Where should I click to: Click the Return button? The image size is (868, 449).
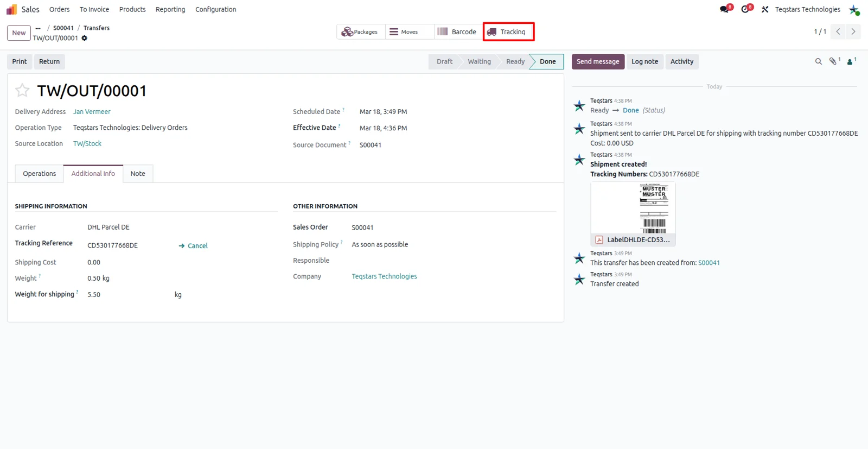point(49,61)
